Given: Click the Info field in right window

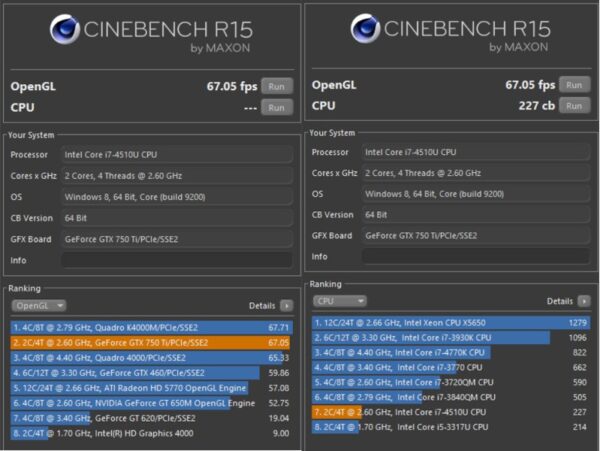Looking at the screenshot, I should pos(476,256).
